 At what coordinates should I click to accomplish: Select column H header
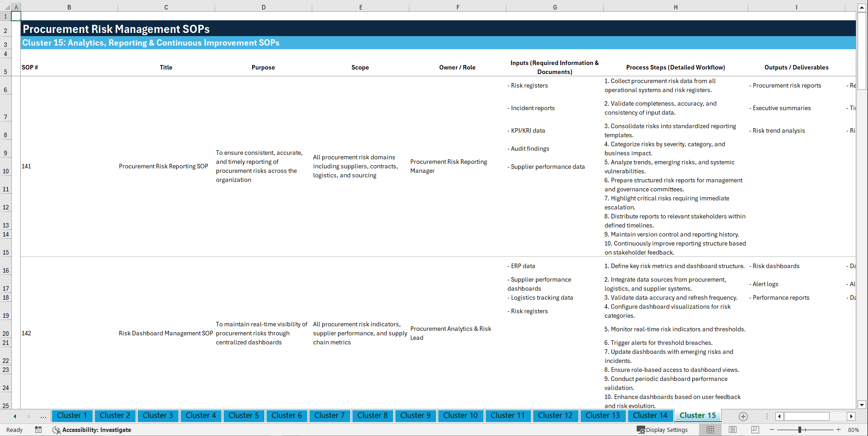pos(676,7)
